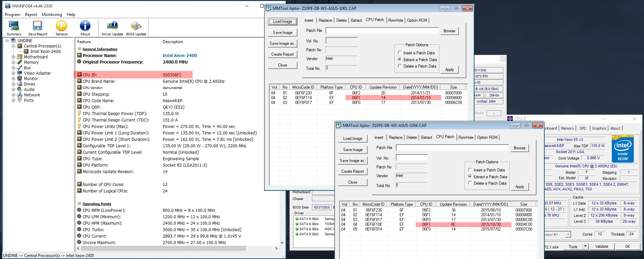
Task: Select Extract a Patch Data in 3204.CAP window
Action: click(470, 177)
